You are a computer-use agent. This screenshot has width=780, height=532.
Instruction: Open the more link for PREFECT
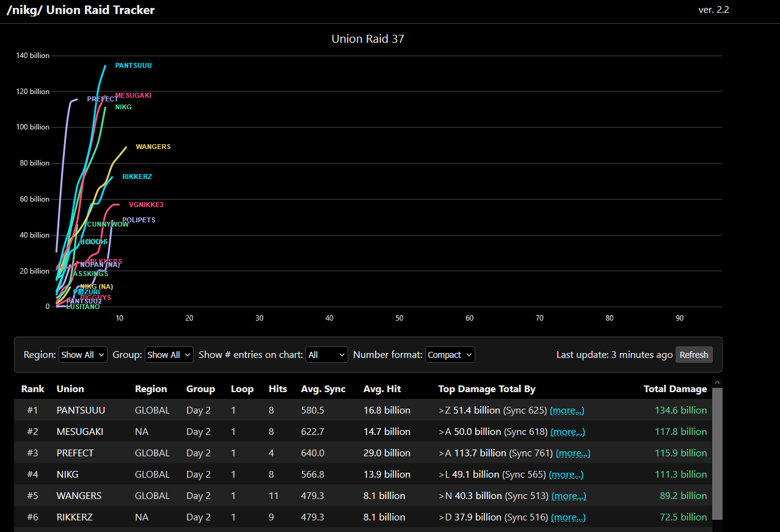573,453
